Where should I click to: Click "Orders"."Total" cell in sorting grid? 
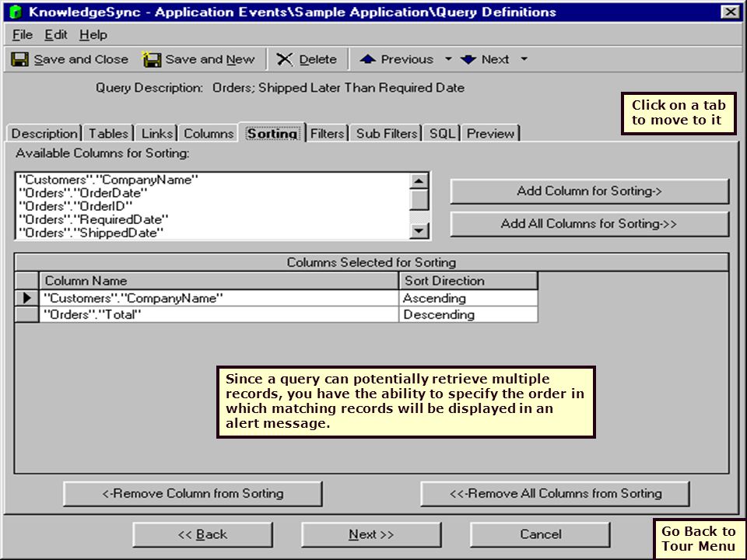pyautogui.click(x=219, y=314)
